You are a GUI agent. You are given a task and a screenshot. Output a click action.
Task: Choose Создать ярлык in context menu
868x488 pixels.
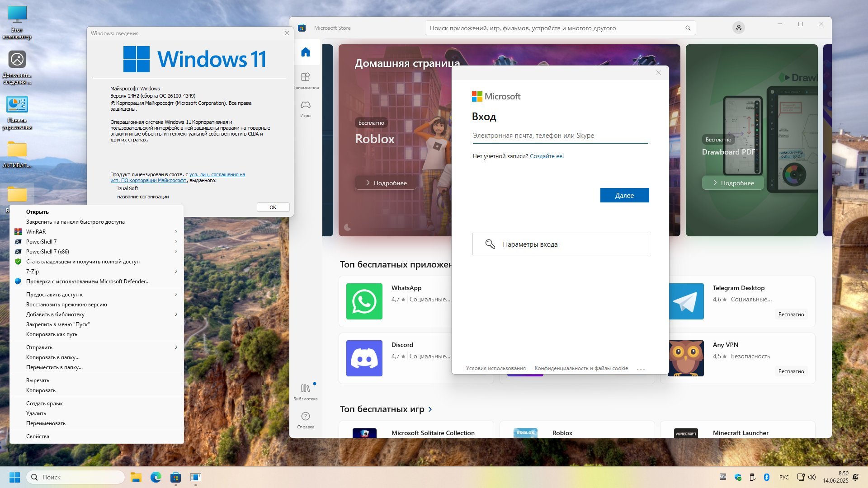(96, 404)
